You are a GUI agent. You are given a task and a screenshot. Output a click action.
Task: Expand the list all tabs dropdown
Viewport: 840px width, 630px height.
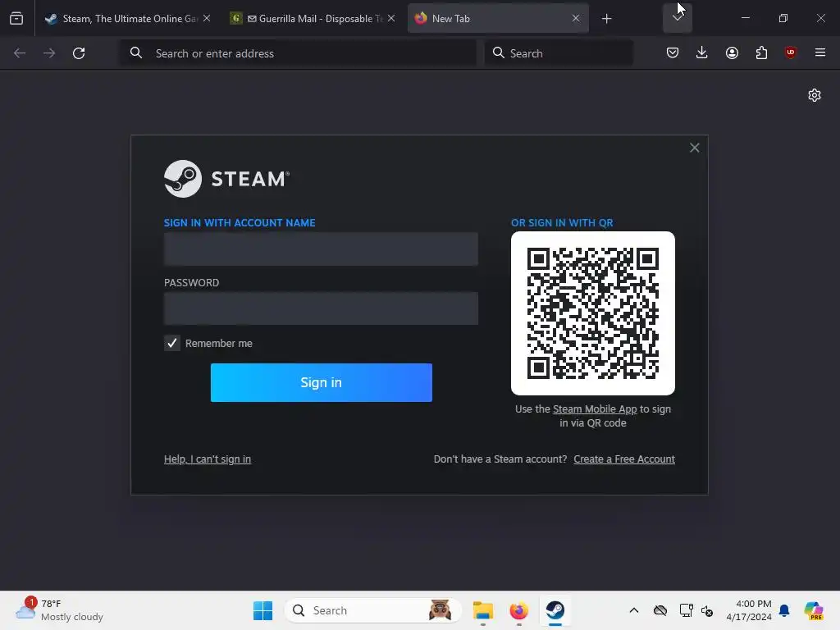[678, 18]
